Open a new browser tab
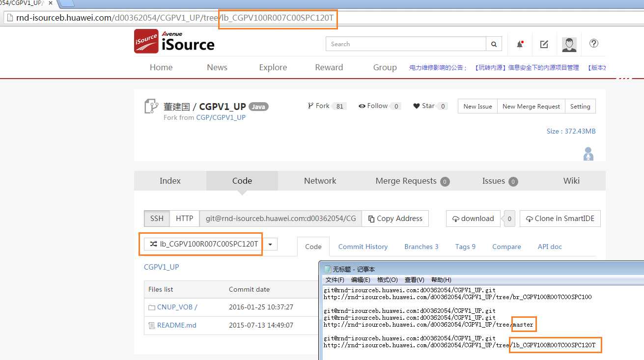 [67, 3]
